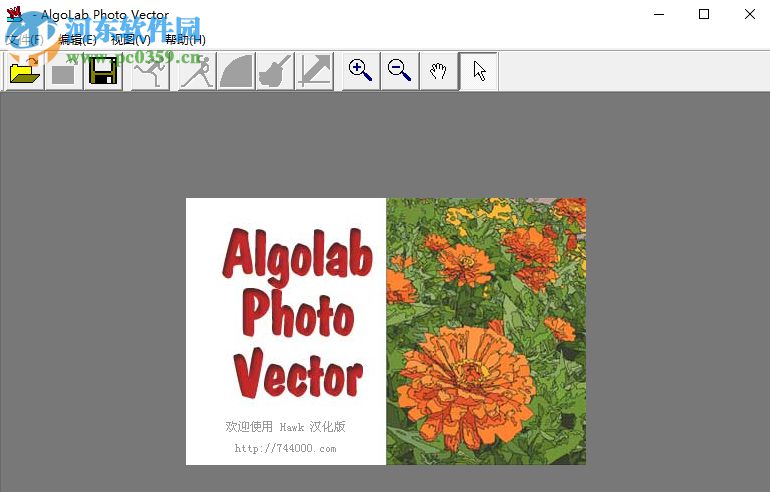Open the 编辑(E) menu
The height and width of the screenshot is (492, 770).
pos(77,40)
